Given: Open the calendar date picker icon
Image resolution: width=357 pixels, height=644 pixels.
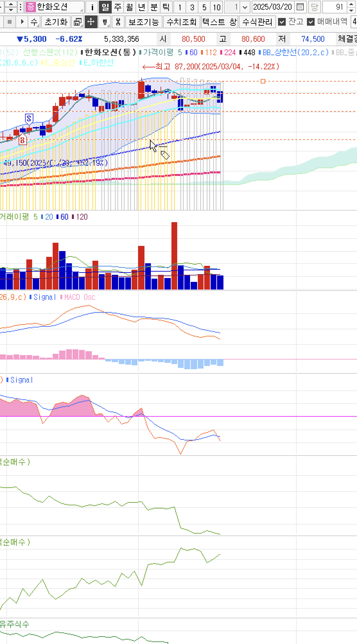Looking at the screenshot, I should (300, 7).
